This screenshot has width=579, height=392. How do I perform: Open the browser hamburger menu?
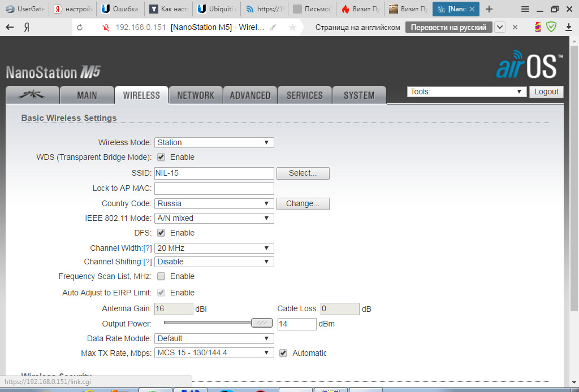point(525,9)
